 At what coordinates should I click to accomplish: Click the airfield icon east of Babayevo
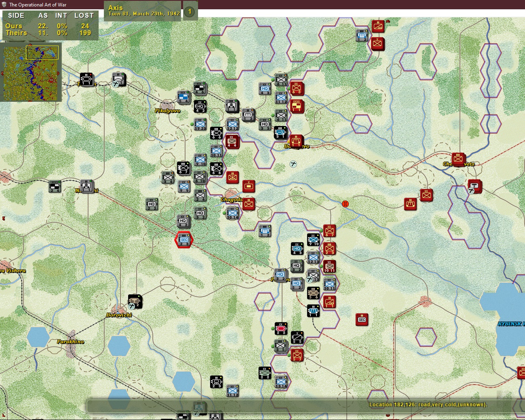click(x=293, y=164)
